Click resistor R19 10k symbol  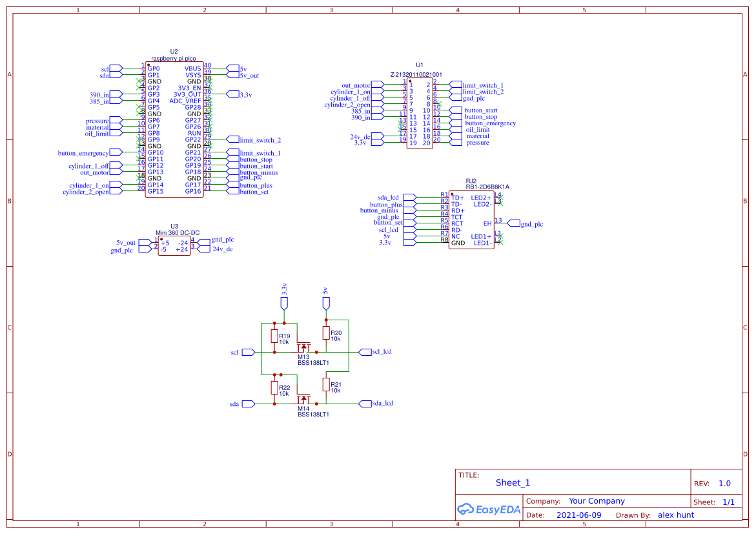[x=276, y=337]
